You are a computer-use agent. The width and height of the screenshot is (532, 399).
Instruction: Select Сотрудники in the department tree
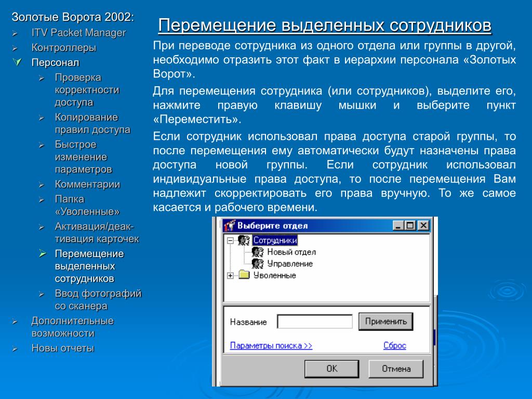pyautogui.click(x=275, y=240)
